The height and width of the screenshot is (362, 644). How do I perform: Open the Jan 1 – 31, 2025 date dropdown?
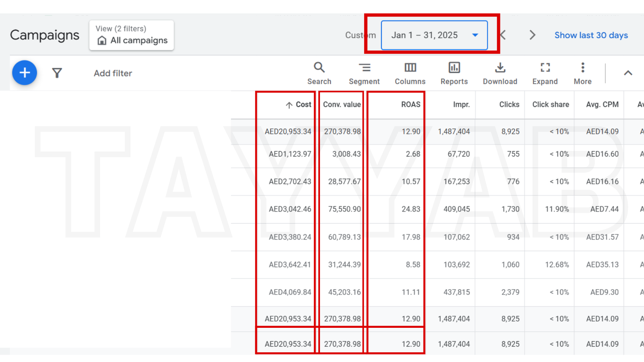[434, 35]
